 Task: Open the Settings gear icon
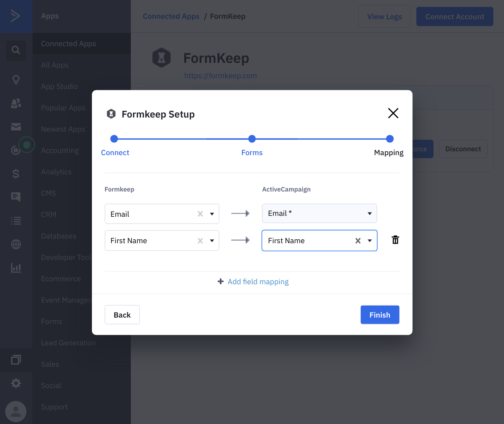(16, 383)
